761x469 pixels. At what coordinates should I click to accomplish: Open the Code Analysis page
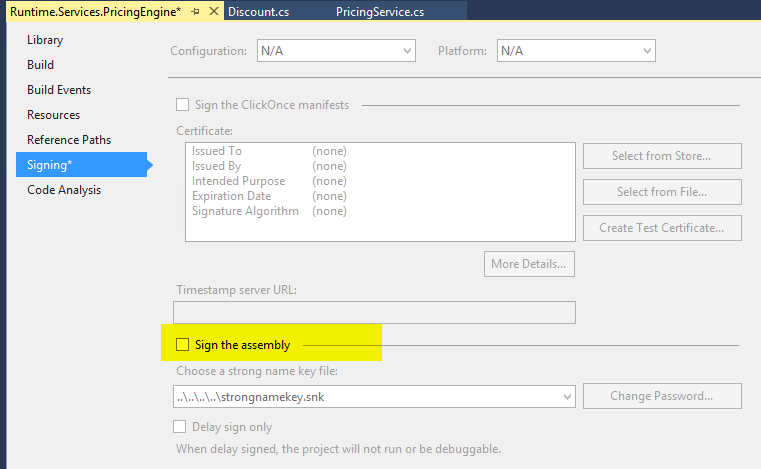[64, 190]
